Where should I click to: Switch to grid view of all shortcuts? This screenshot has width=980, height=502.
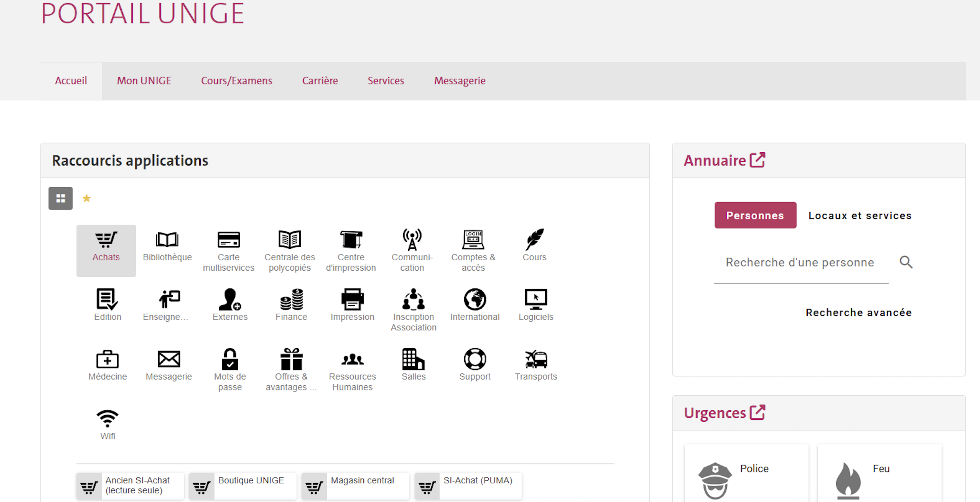(x=60, y=198)
